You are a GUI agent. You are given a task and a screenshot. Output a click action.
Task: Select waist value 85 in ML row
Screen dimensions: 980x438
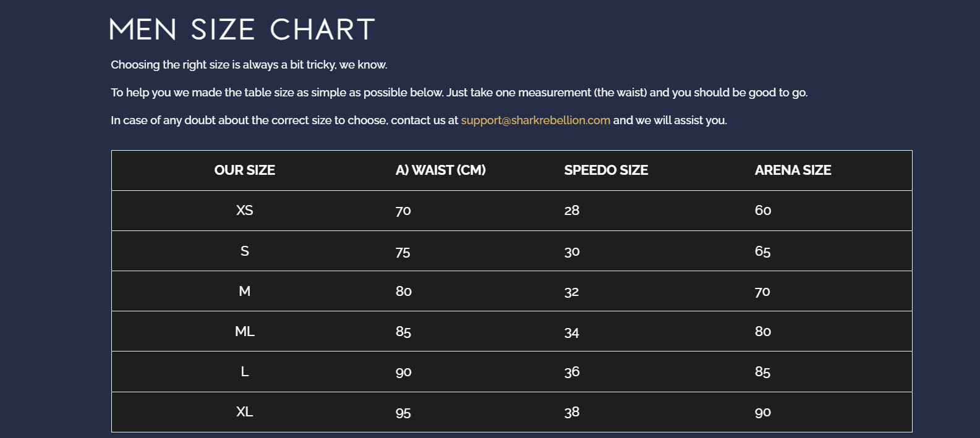pos(403,332)
